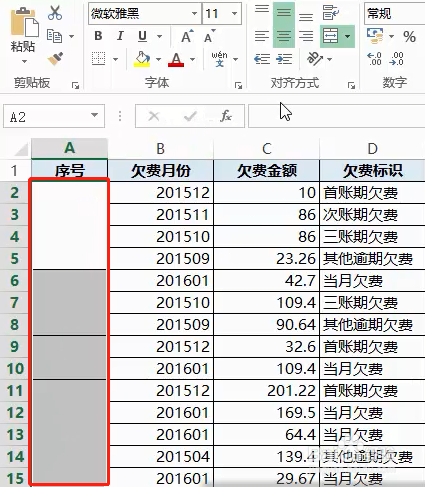Apply the red font color
Screen dimensions: 425x487
pos(176,59)
